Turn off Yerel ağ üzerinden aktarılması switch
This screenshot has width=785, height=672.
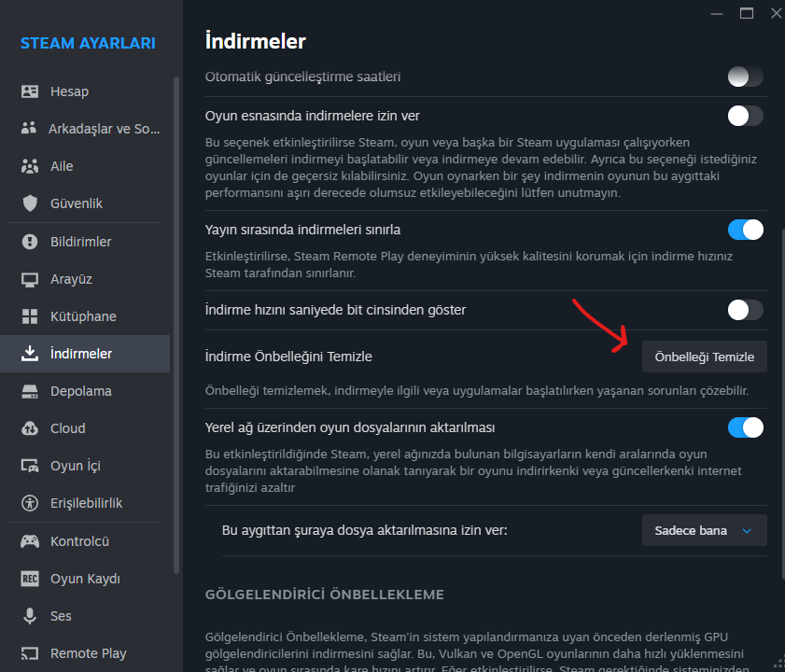point(746,427)
